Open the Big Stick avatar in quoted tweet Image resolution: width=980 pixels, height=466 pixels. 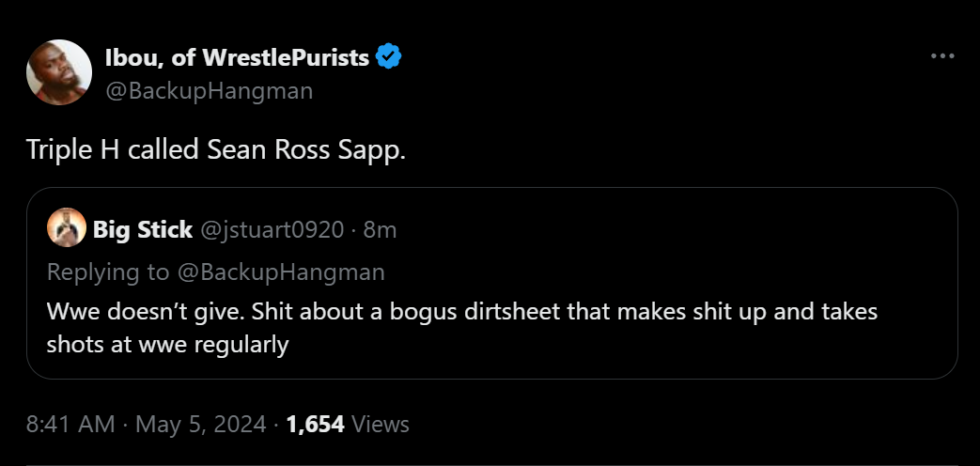coord(66,228)
